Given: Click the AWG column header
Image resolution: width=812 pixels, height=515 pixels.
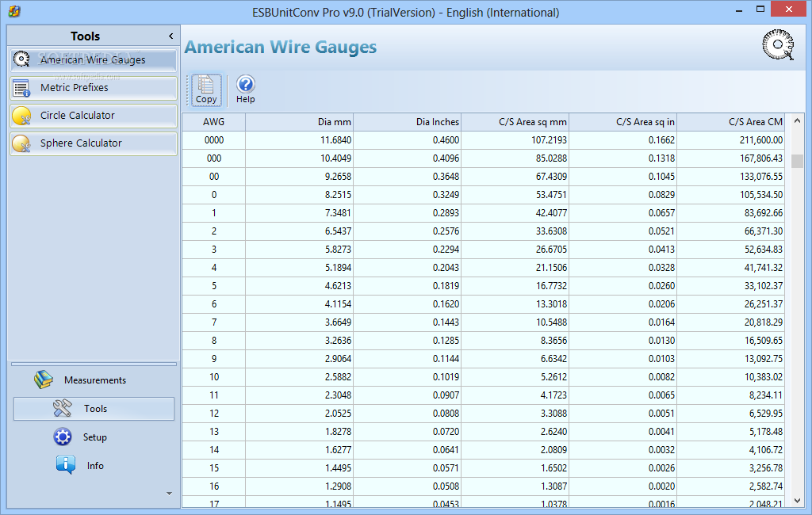Looking at the screenshot, I should click(x=213, y=122).
